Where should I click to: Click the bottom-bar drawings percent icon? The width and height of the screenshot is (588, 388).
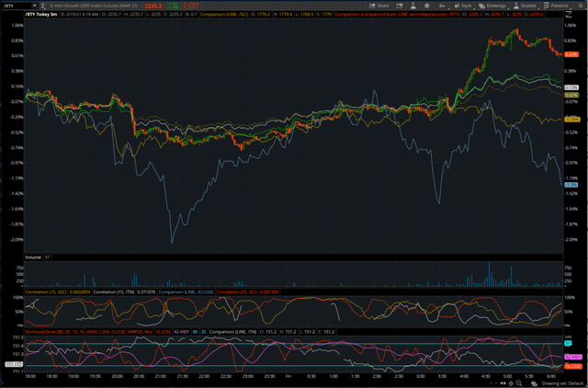(534, 383)
